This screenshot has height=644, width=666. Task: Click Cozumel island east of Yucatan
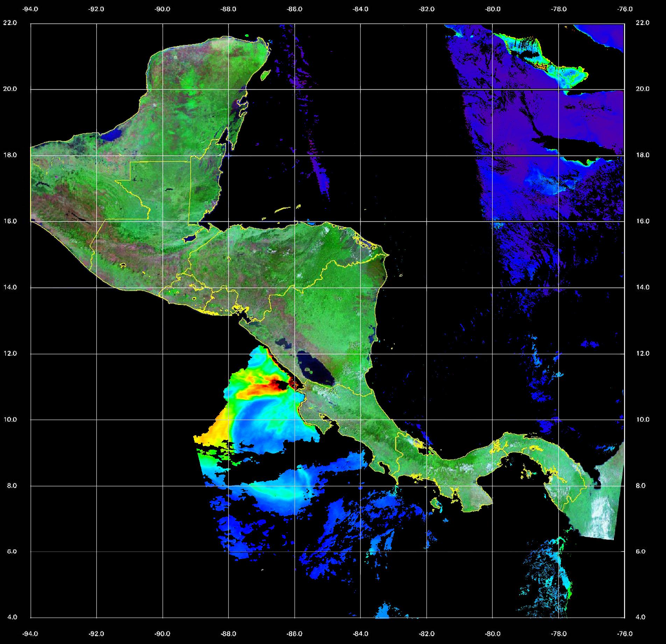(265, 75)
